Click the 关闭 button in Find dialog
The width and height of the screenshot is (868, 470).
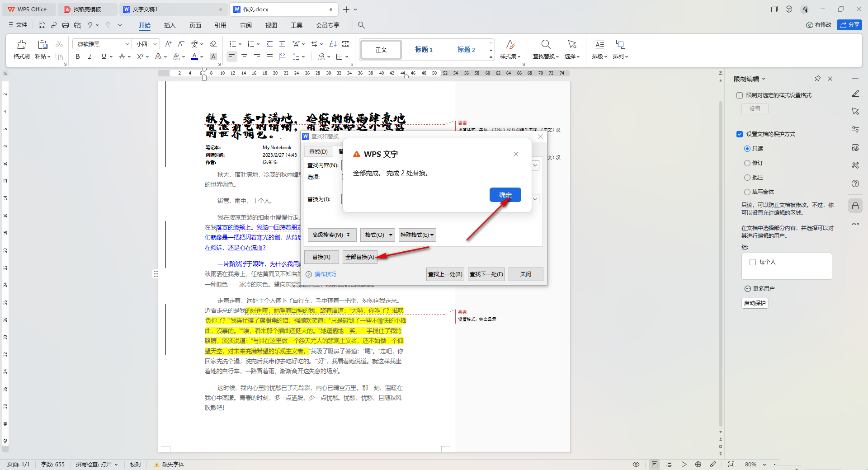pos(526,274)
